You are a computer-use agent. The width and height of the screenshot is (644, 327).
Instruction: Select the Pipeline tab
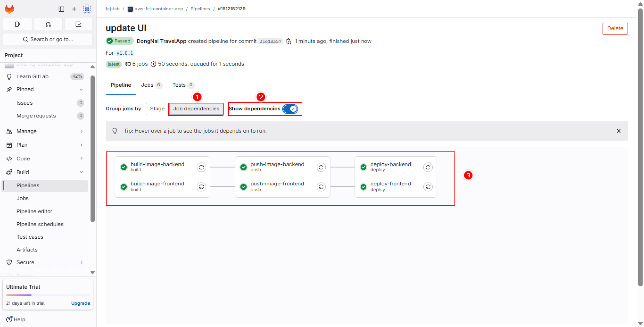click(121, 85)
